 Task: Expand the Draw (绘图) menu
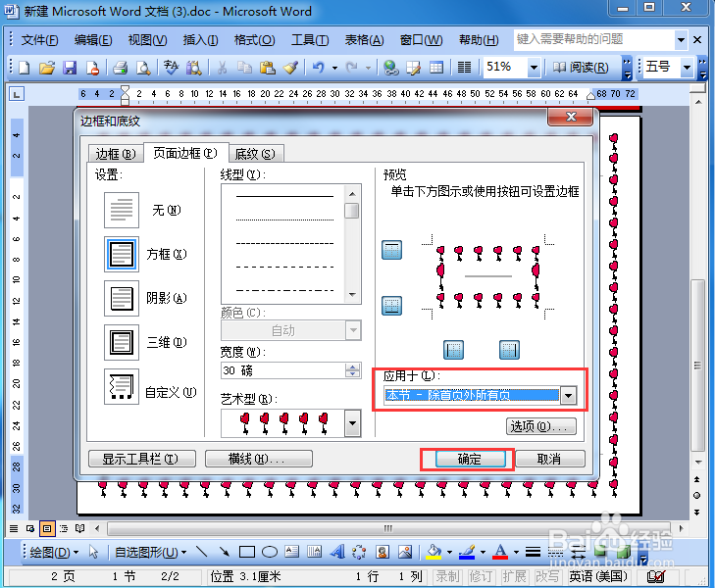coord(54,552)
